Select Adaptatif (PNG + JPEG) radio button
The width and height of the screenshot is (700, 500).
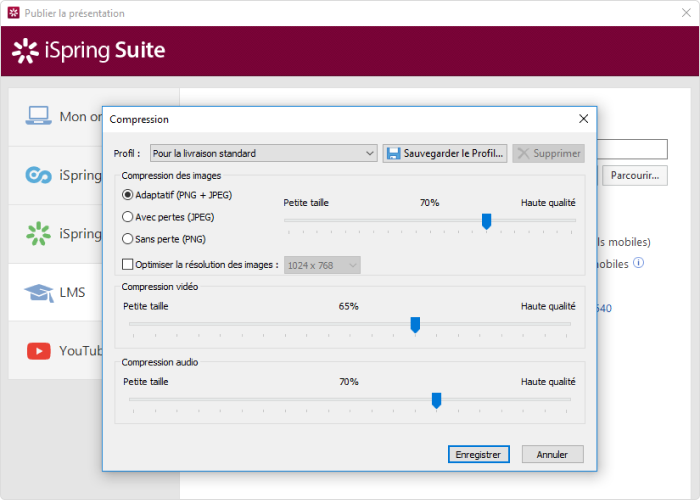[x=127, y=194]
